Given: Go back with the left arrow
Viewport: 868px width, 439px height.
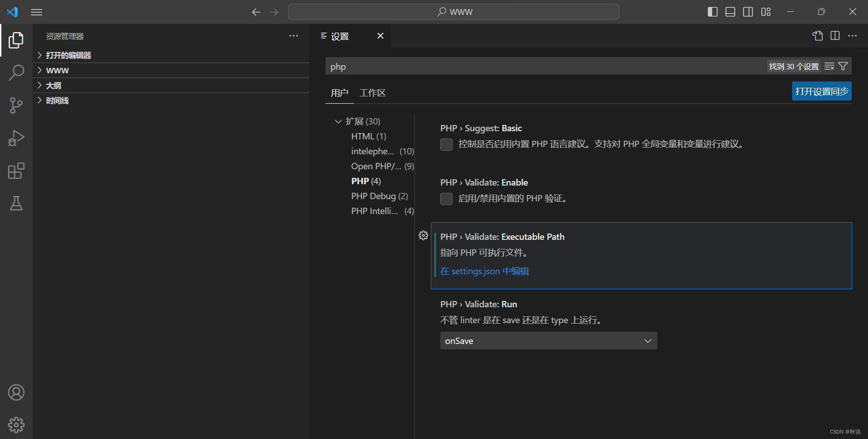Looking at the screenshot, I should pos(256,12).
